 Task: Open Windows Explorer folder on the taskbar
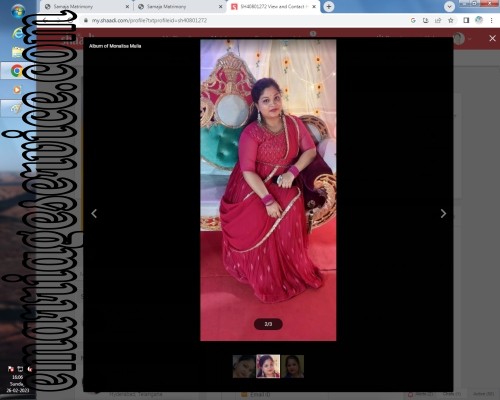click(18, 52)
